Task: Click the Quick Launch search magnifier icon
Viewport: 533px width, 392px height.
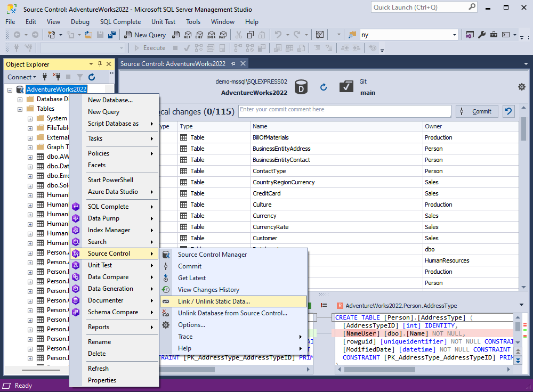Action: (x=472, y=7)
